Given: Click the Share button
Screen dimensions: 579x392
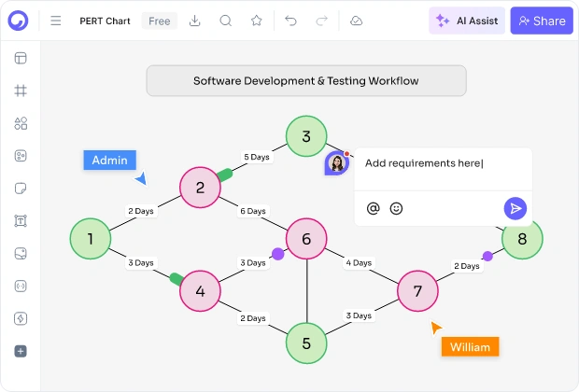Looking at the screenshot, I should pyautogui.click(x=542, y=21).
